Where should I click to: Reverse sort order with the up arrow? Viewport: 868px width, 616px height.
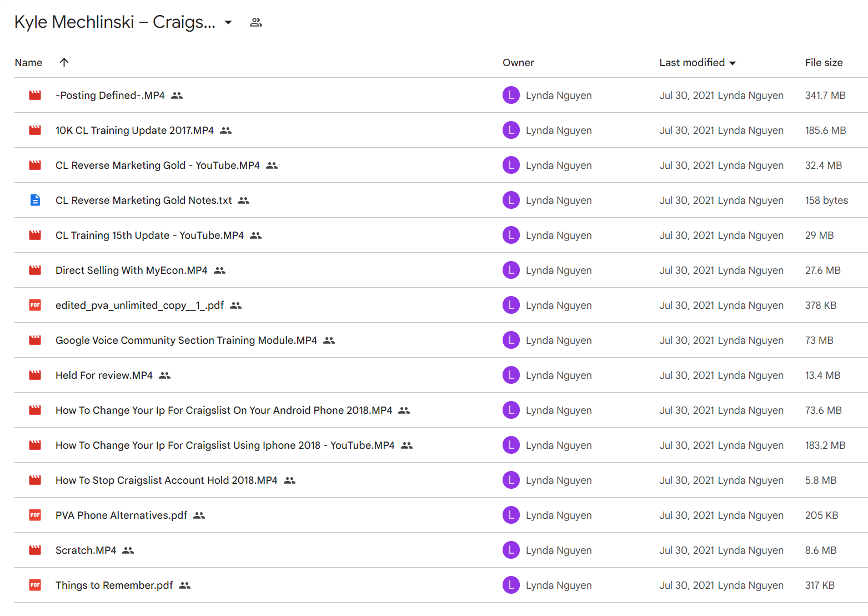point(64,62)
